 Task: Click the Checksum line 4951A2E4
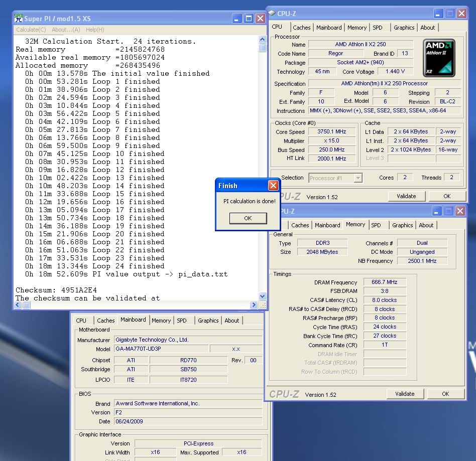[x=56, y=290]
